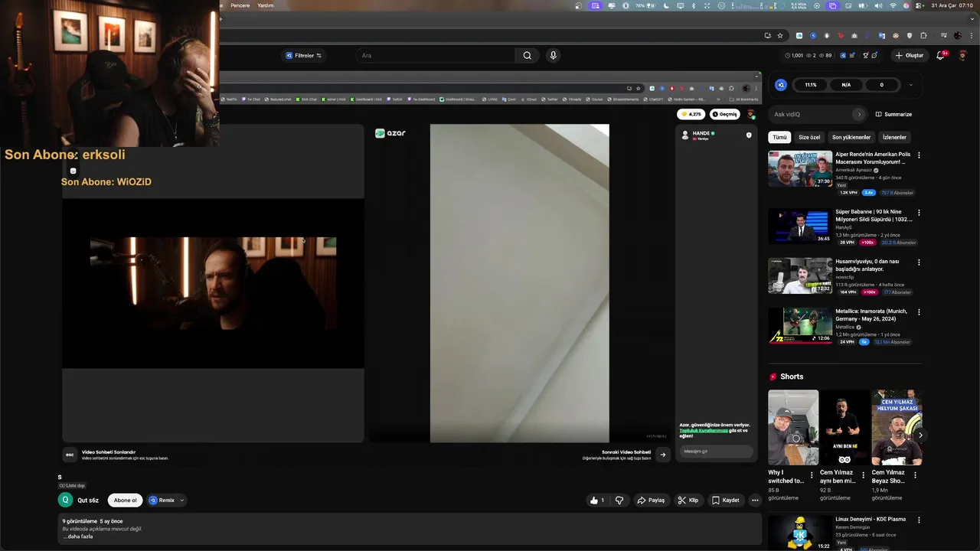Viewport: 980px width, 551px height.
Task: Select the İzlenenler filter chip
Action: pyautogui.click(x=894, y=137)
